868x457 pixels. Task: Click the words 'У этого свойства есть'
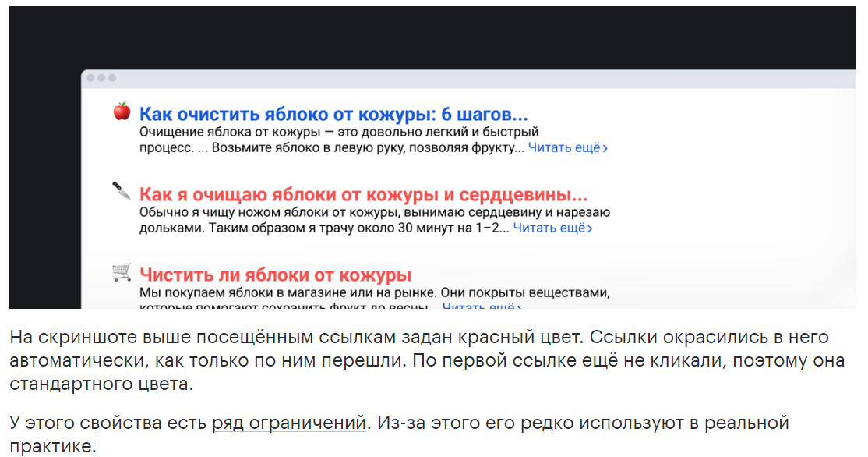[108, 423]
